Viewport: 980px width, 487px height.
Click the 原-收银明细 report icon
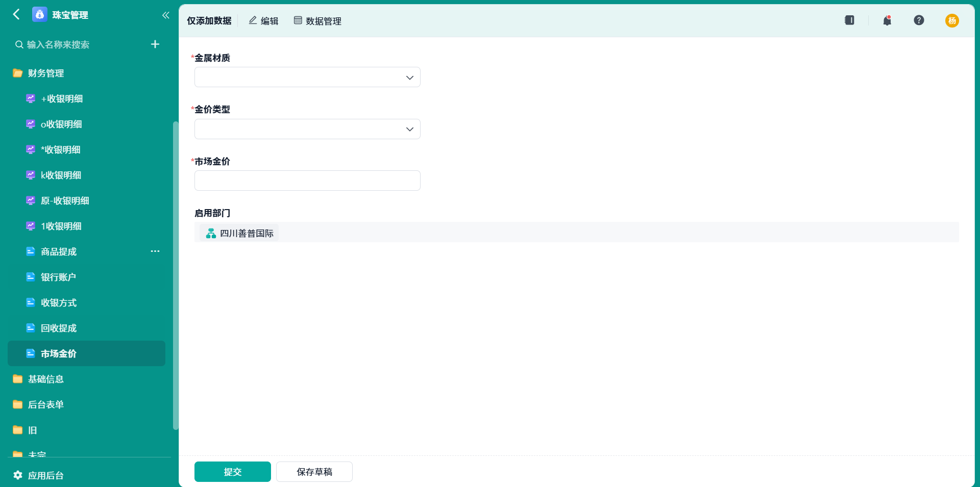click(x=31, y=200)
